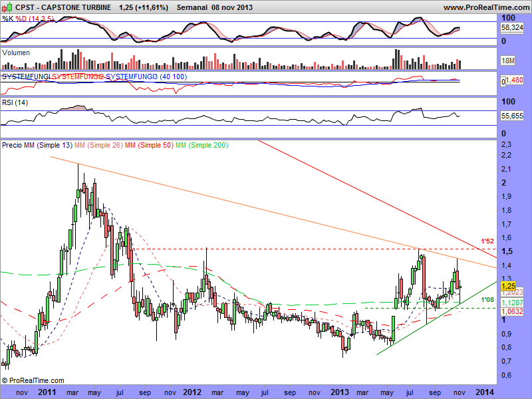The height and width of the screenshot is (399, 532).
Task: Click the candlestick chart icon beside CPST
Action: pos(7,7)
